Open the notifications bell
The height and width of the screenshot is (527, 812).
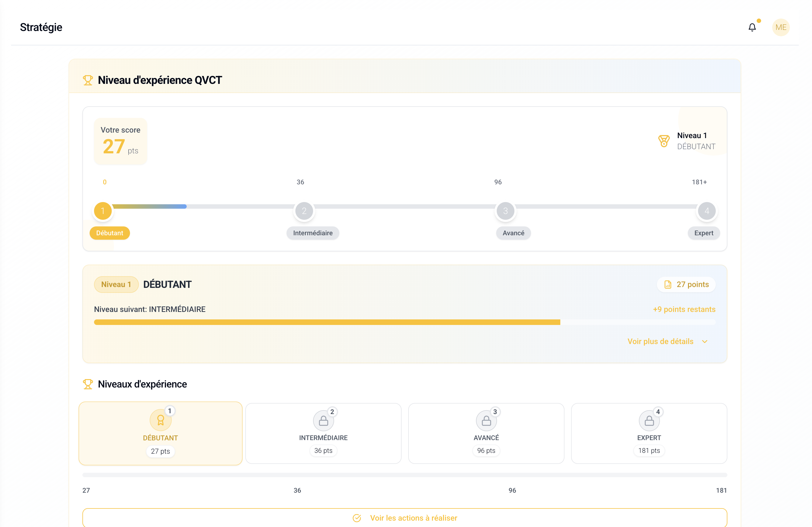point(752,27)
